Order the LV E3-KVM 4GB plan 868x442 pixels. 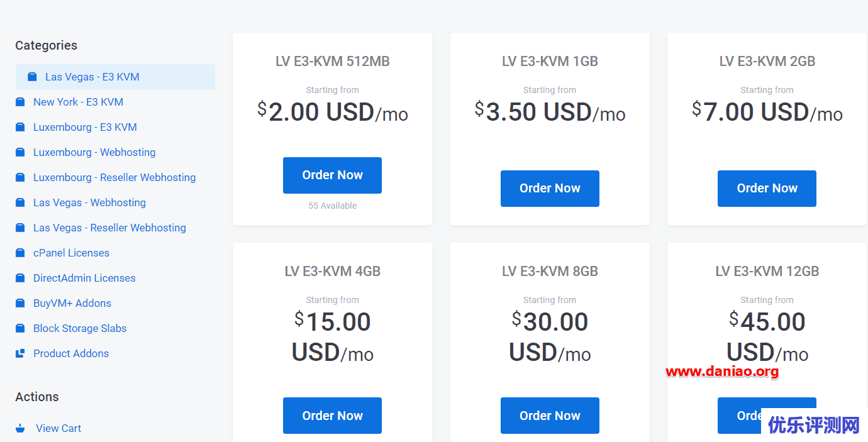click(x=332, y=415)
